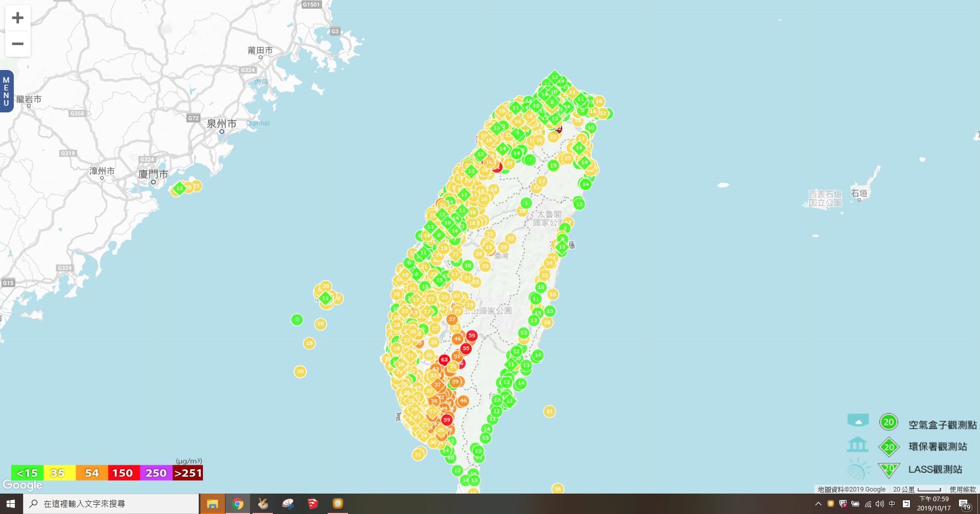This screenshot has width=980, height=514.
Task: Open the notification center with 19 badge
Action: pyautogui.click(x=965, y=504)
